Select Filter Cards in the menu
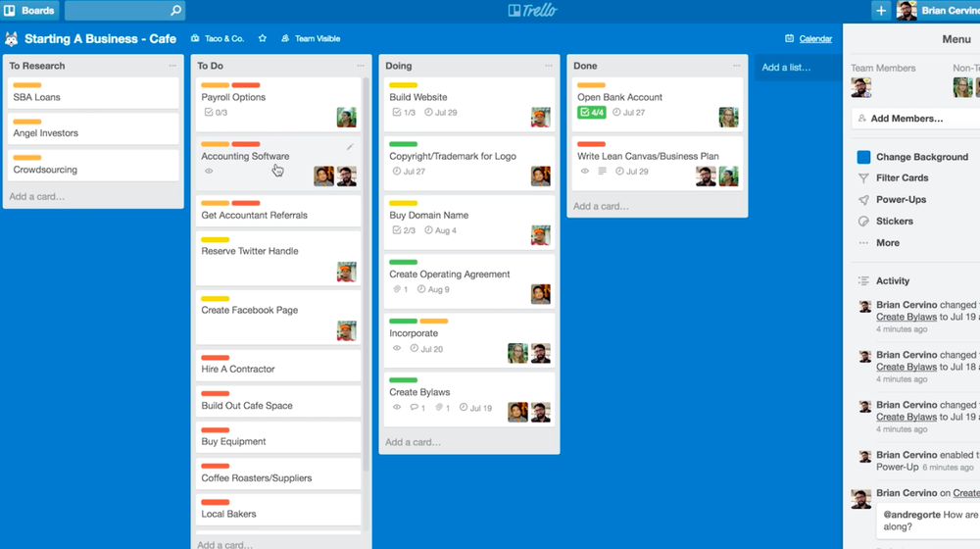The width and height of the screenshot is (980, 549). [x=902, y=178]
